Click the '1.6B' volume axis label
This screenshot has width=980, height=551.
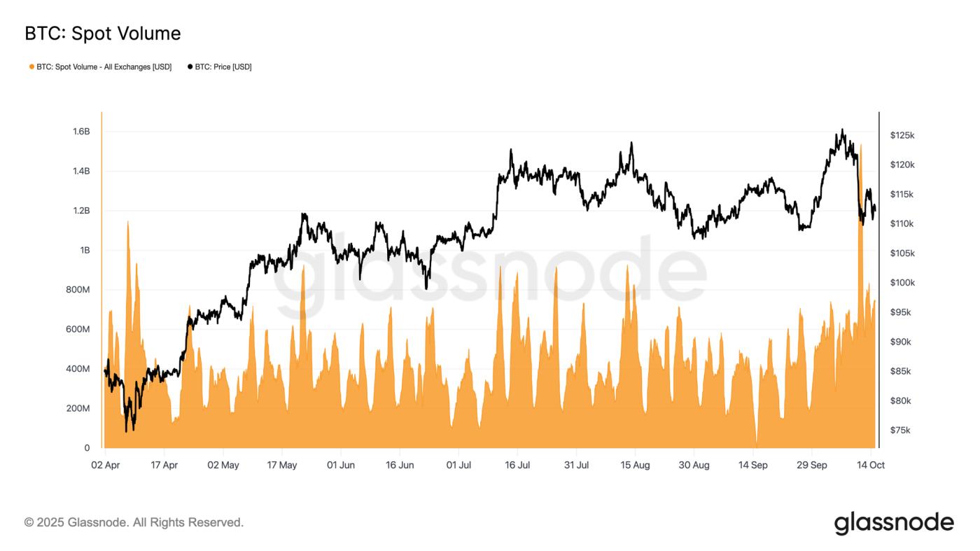point(80,132)
